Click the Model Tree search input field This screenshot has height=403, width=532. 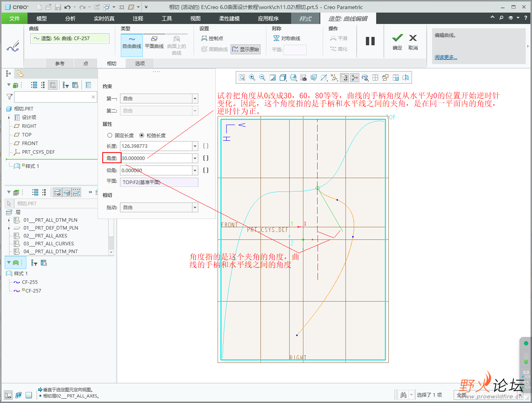(x=55, y=97)
